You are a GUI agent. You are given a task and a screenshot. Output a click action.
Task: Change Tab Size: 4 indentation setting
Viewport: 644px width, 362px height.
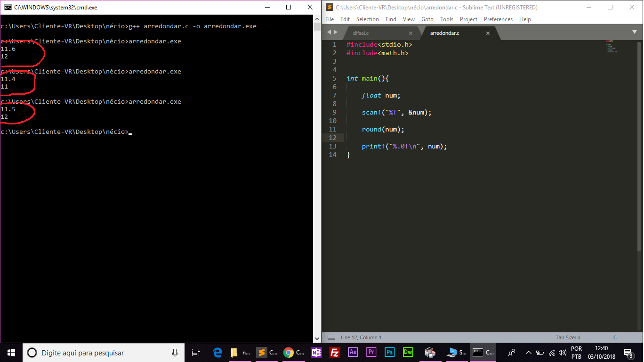[x=568, y=337]
